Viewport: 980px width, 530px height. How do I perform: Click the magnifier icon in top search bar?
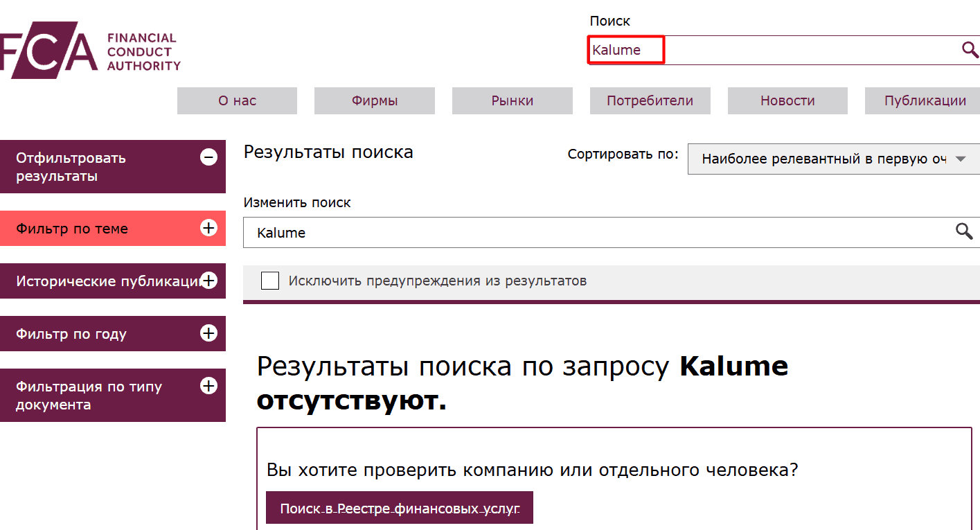click(969, 49)
